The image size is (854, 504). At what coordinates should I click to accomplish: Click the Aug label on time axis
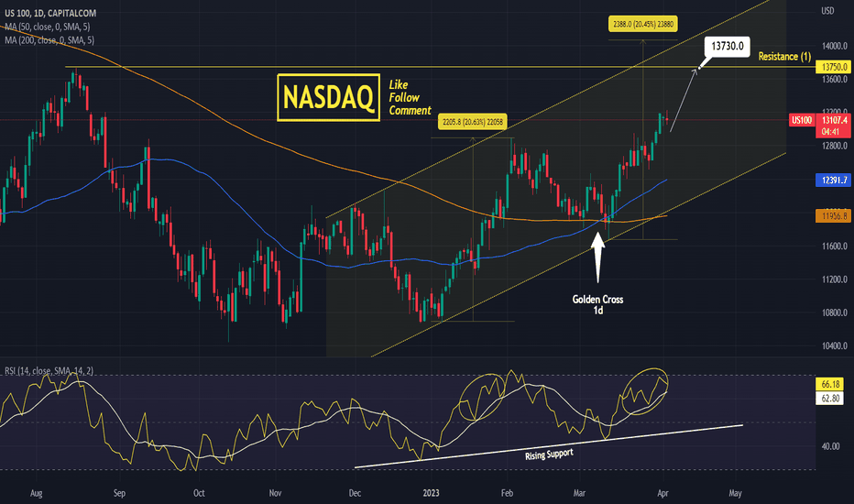(x=36, y=493)
